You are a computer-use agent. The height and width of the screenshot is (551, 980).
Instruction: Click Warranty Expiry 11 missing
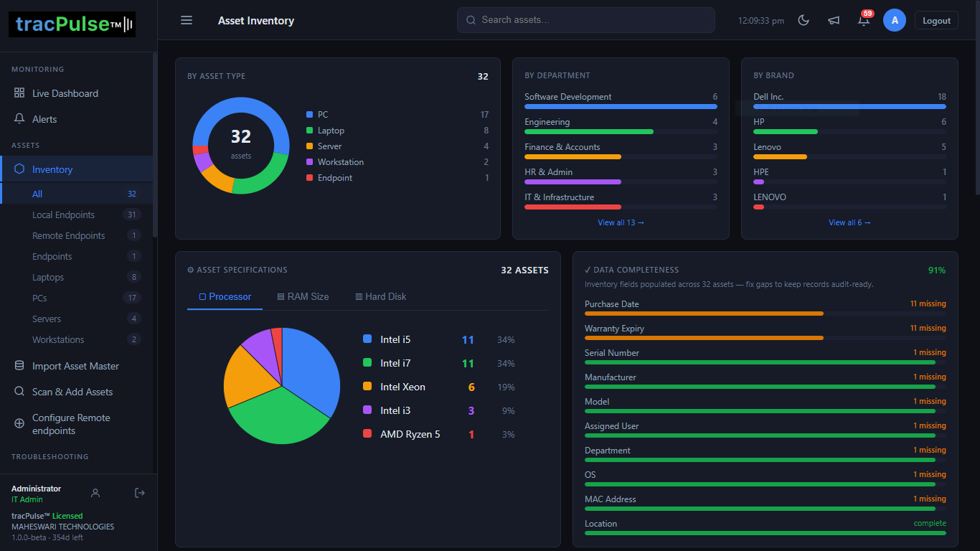click(928, 328)
